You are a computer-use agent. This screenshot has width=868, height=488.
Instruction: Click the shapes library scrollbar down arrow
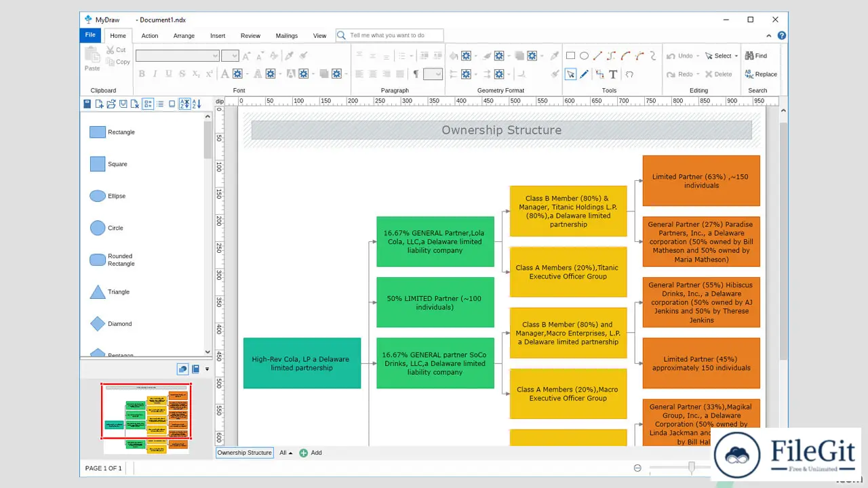[208, 352]
